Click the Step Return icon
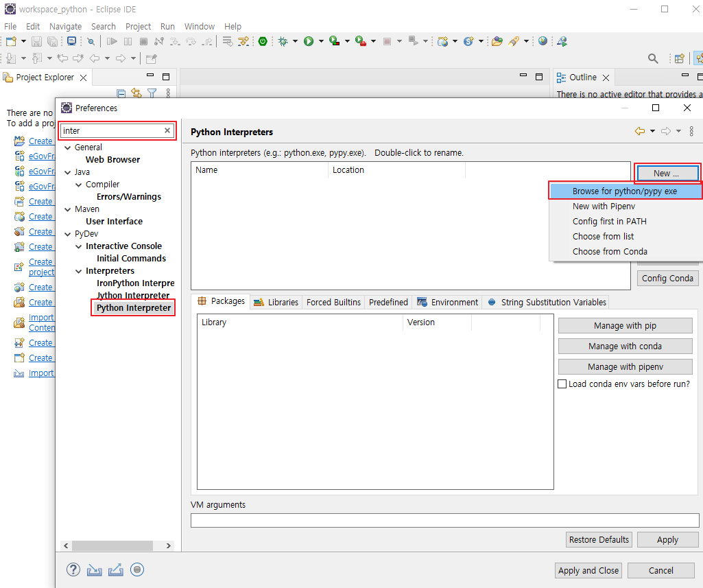 point(207,41)
